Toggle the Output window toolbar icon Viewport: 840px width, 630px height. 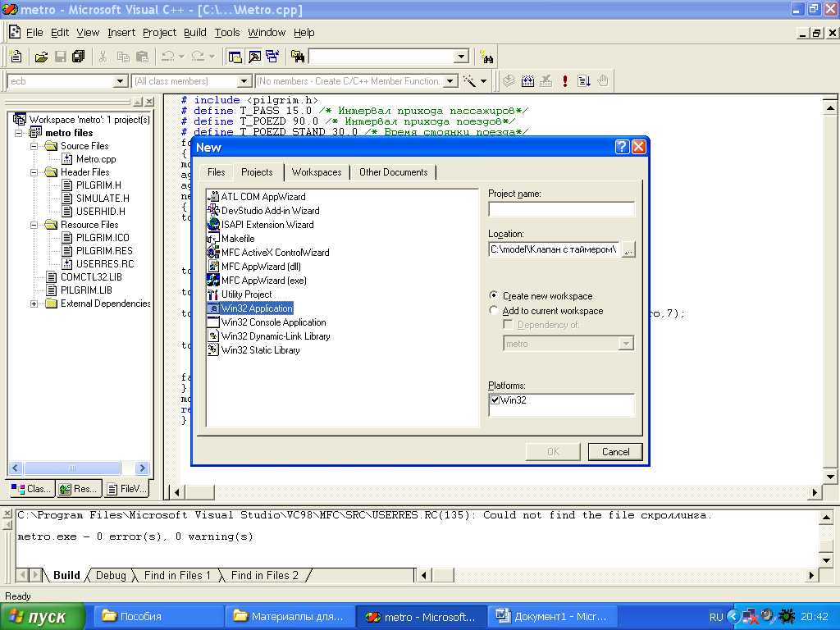coord(254,57)
